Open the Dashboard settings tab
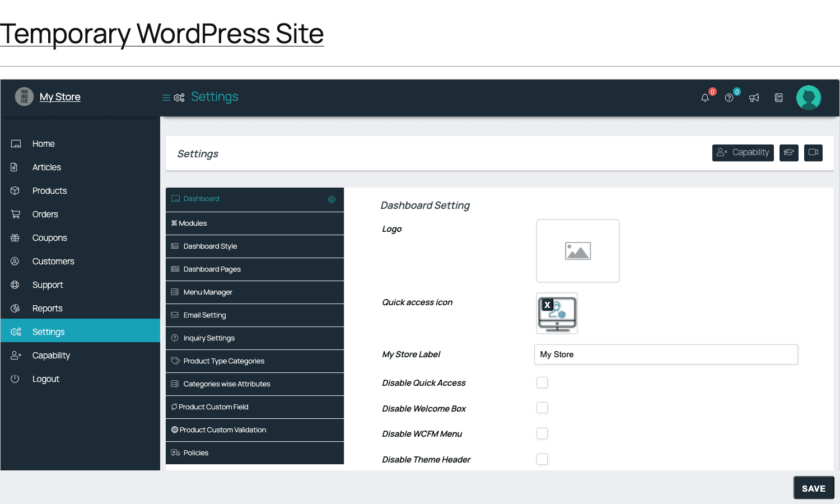The image size is (840, 504). click(x=255, y=199)
